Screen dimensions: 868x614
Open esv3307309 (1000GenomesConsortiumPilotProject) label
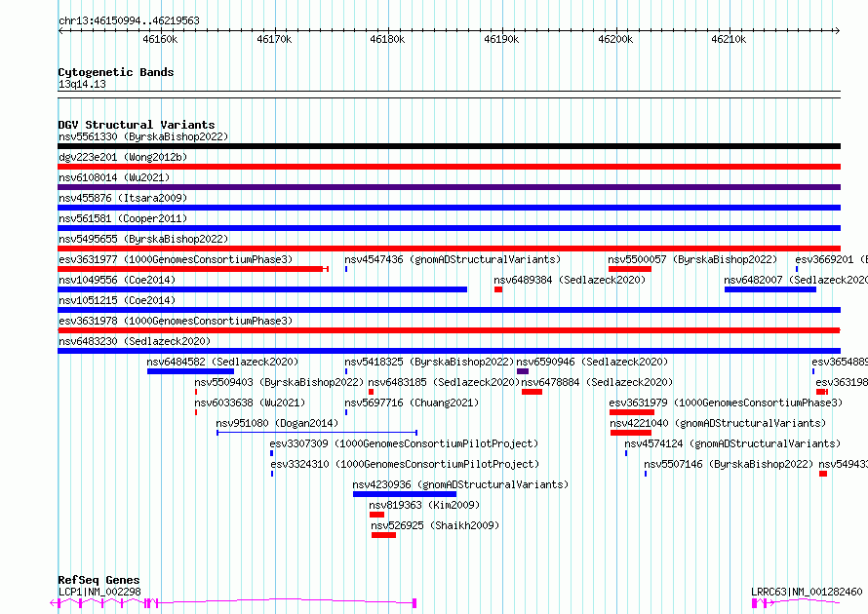[x=404, y=443]
